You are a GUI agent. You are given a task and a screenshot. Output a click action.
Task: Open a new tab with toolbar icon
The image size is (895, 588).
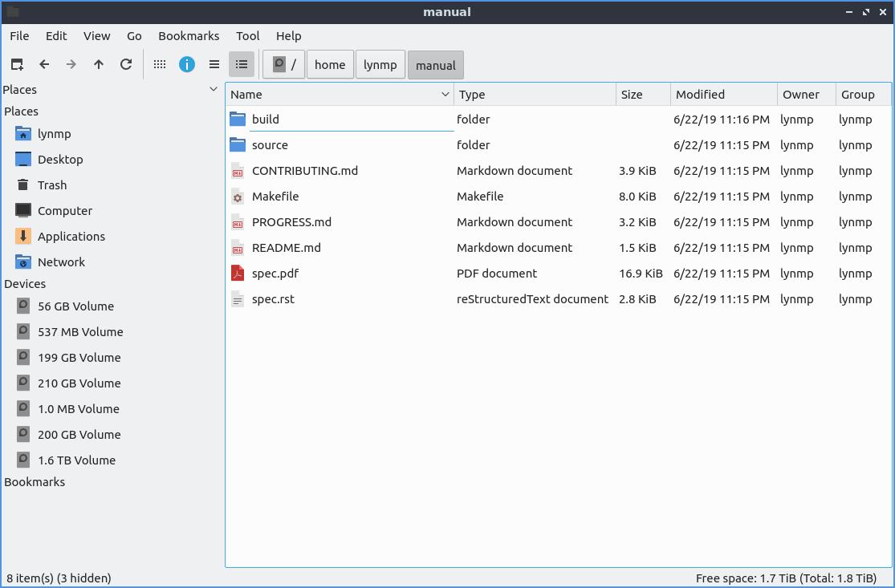click(x=17, y=65)
